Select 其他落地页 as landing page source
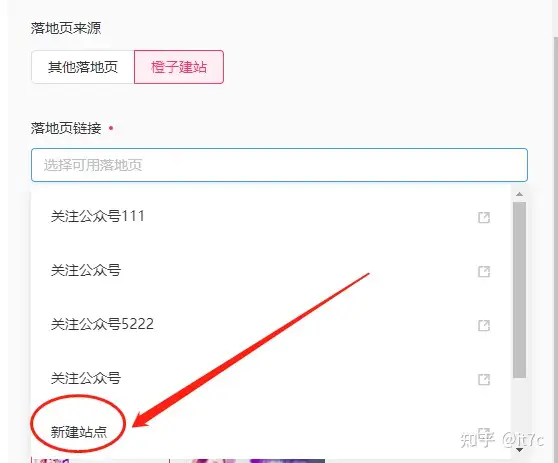 83,67
